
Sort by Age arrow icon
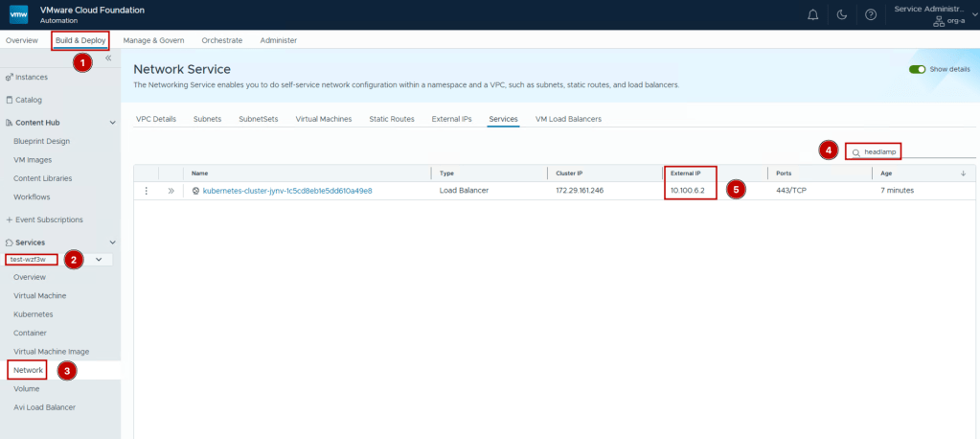[x=963, y=173]
